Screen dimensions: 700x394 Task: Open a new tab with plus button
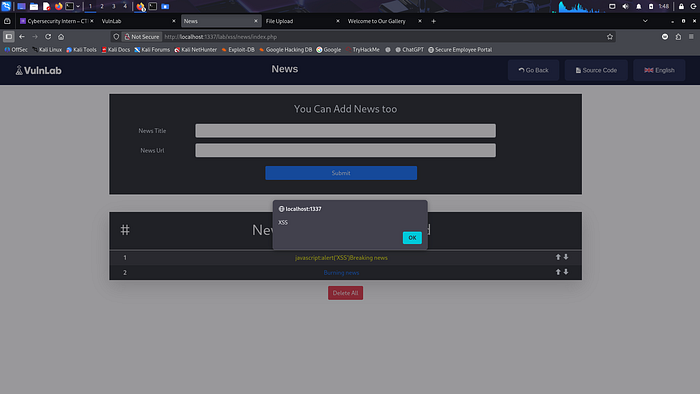[433, 21]
